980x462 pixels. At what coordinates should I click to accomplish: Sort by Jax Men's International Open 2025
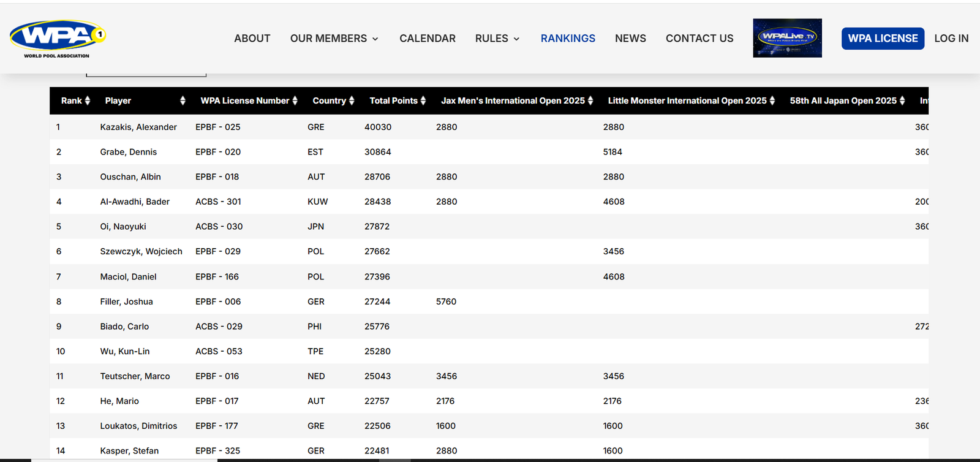point(590,100)
